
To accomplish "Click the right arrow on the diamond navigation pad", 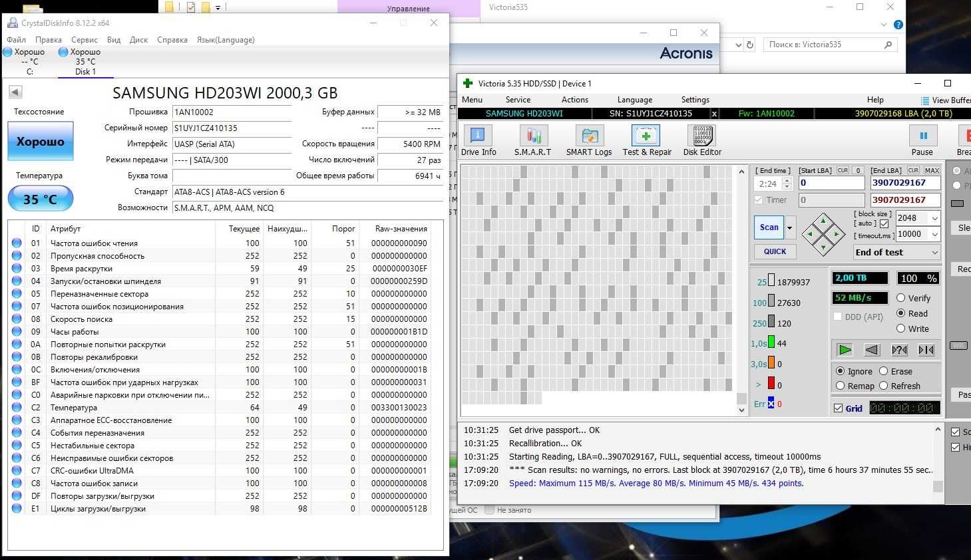I will tap(837, 234).
